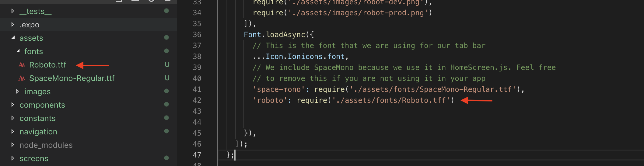Click the 'Font.loadAsync({' text on line 36
Image resolution: width=644 pixels, height=166 pixels.
point(279,35)
